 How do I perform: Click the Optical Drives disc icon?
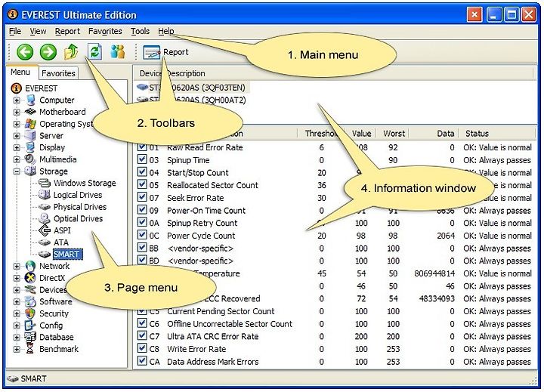coord(45,218)
